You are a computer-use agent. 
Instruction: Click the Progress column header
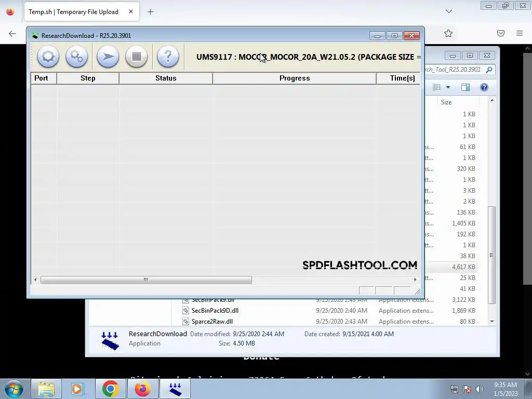[x=295, y=78]
